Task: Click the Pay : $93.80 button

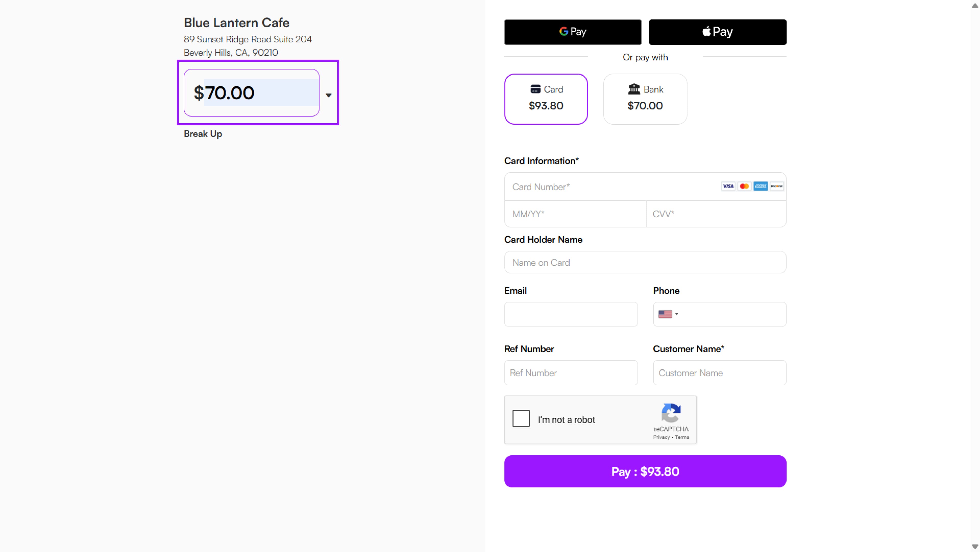Action: point(645,471)
